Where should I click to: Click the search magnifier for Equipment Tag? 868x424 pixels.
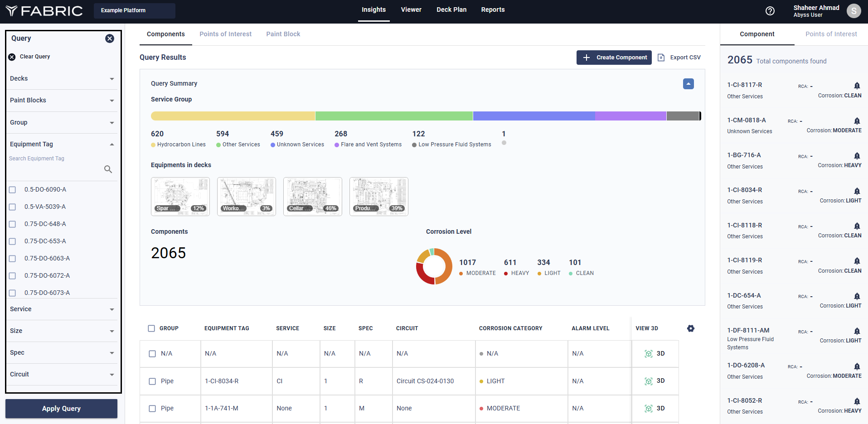(108, 169)
